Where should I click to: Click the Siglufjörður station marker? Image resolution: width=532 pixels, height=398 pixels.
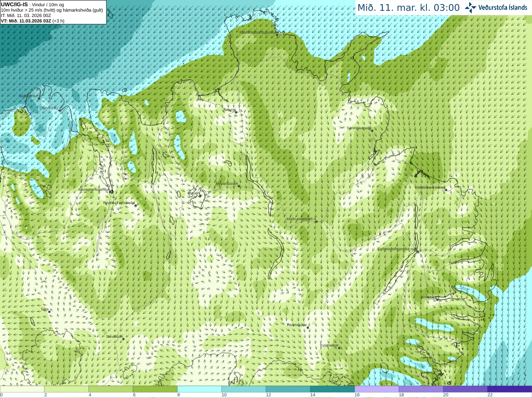coord(39,98)
